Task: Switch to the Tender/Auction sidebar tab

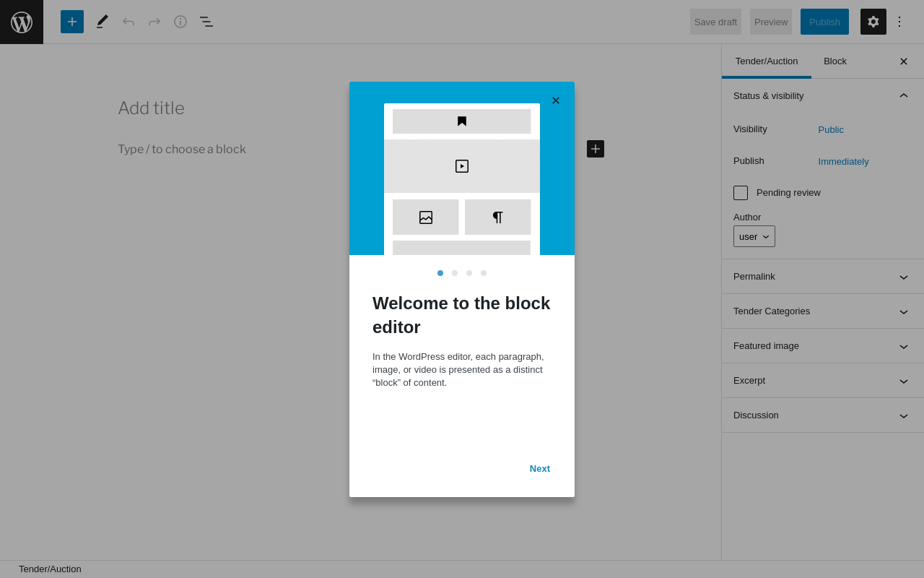Action: 767,61
